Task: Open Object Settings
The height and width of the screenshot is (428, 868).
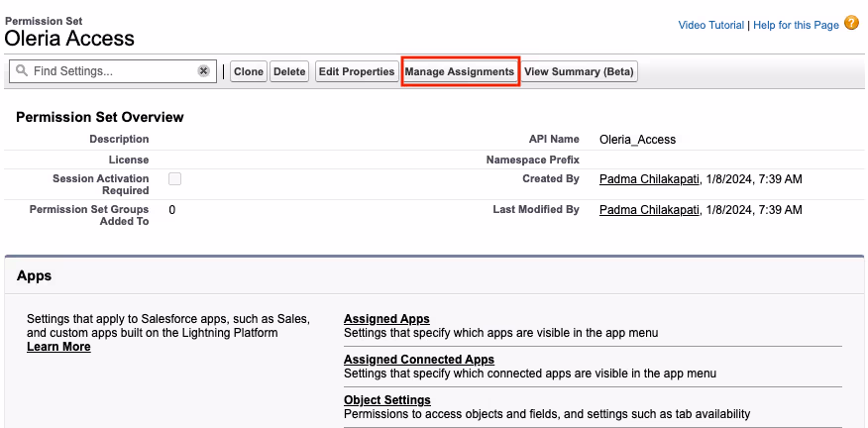Action: pos(387,399)
